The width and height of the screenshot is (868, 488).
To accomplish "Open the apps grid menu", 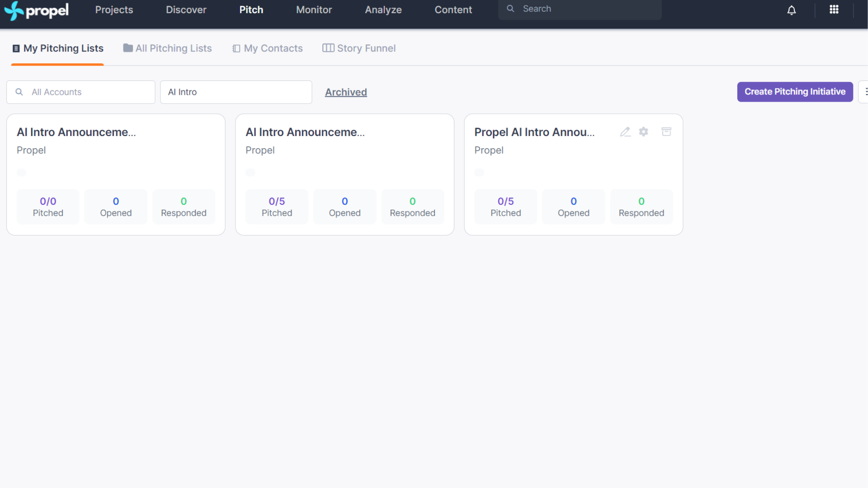I will (x=834, y=9).
